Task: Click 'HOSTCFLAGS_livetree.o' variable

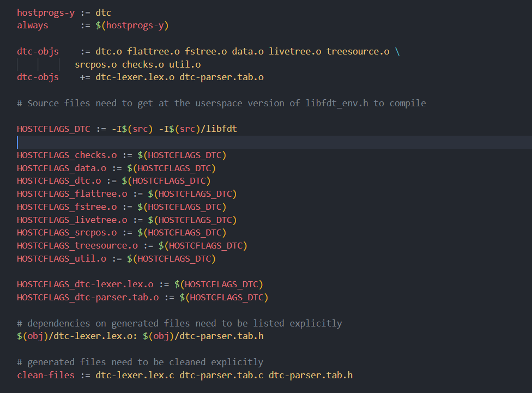Action: (72, 220)
